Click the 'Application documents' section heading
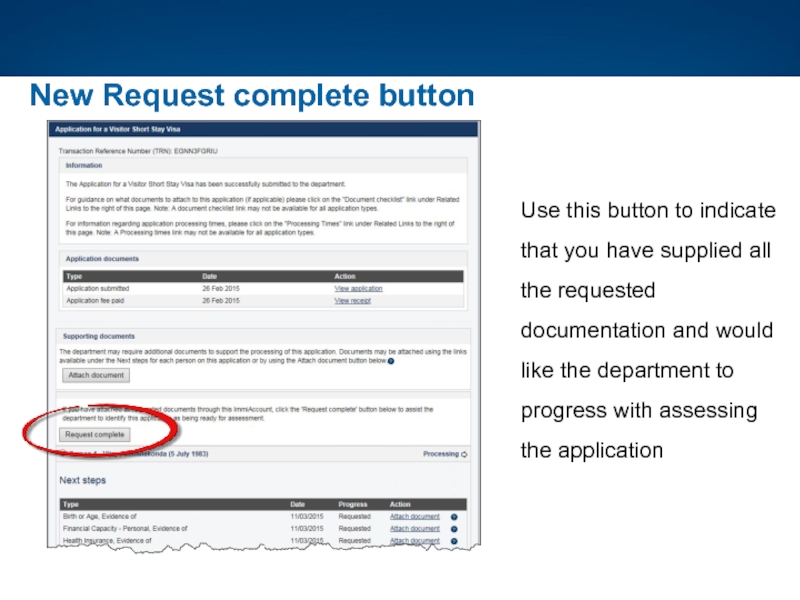The width and height of the screenshot is (800, 600). point(102,259)
